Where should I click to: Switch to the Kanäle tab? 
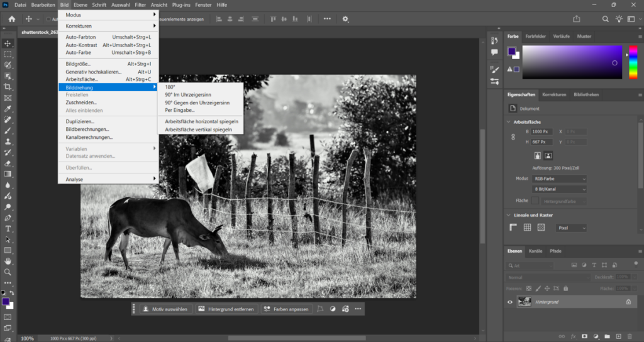535,251
